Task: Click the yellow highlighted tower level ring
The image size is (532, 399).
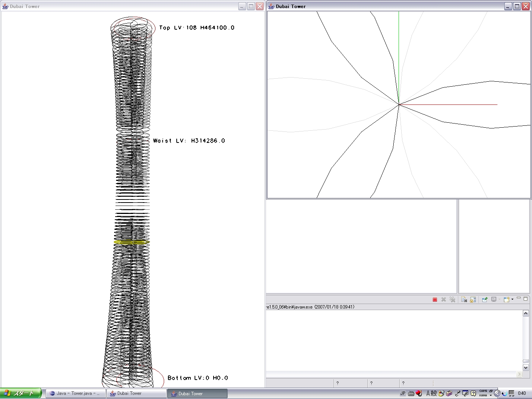Action: (x=131, y=242)
